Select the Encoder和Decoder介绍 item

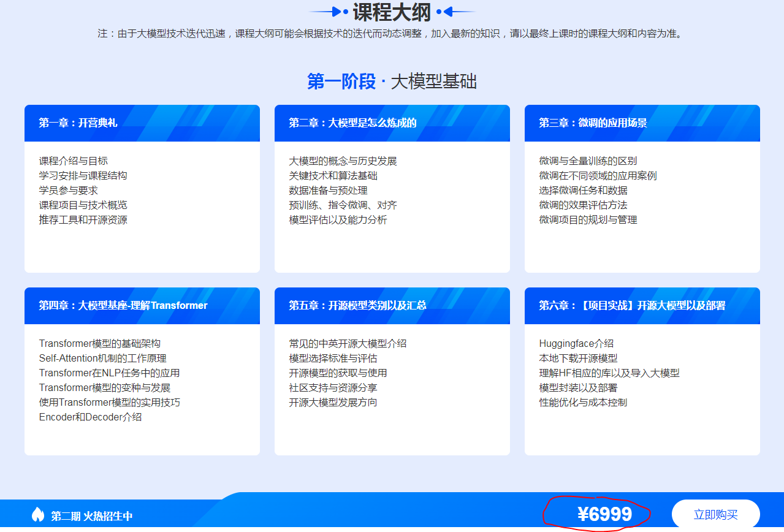90,417
